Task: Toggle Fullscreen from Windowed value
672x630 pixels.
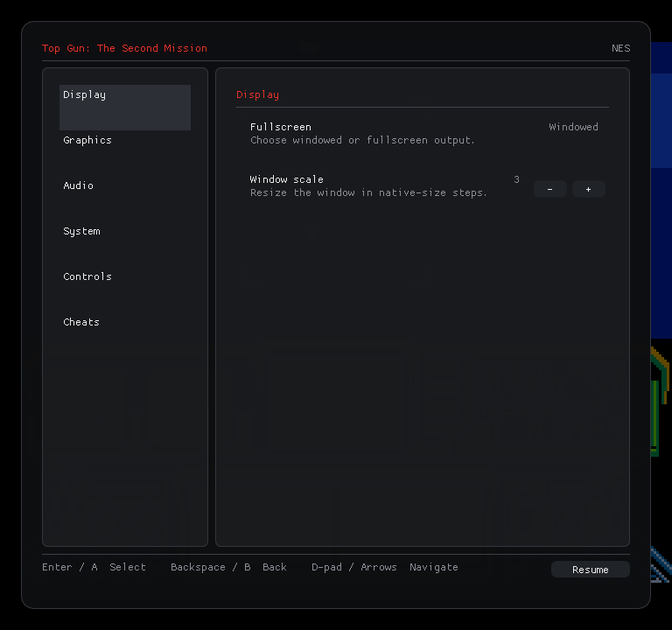Action: click(573, 127)
